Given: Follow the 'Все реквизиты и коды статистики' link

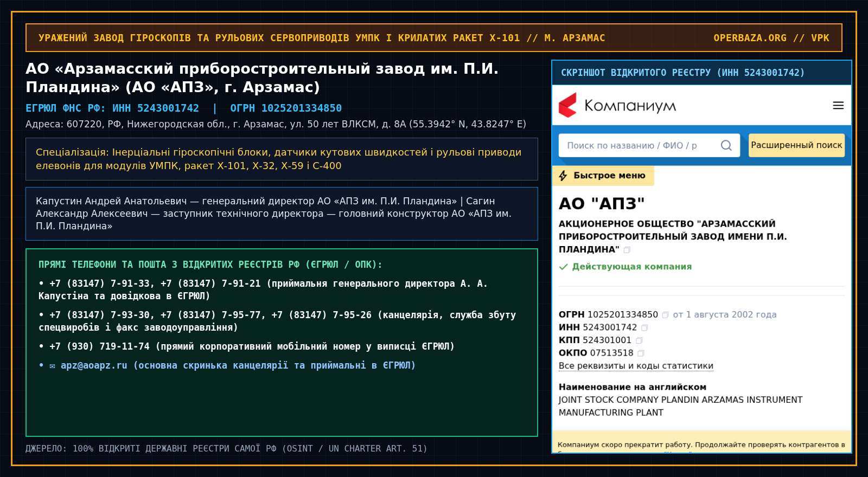Looking at the screenshot, I should tap(636, 366).
